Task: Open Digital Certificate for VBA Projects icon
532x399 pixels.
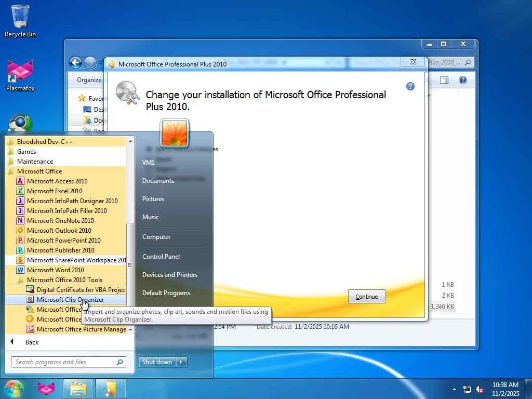Action: pos(30,290)
